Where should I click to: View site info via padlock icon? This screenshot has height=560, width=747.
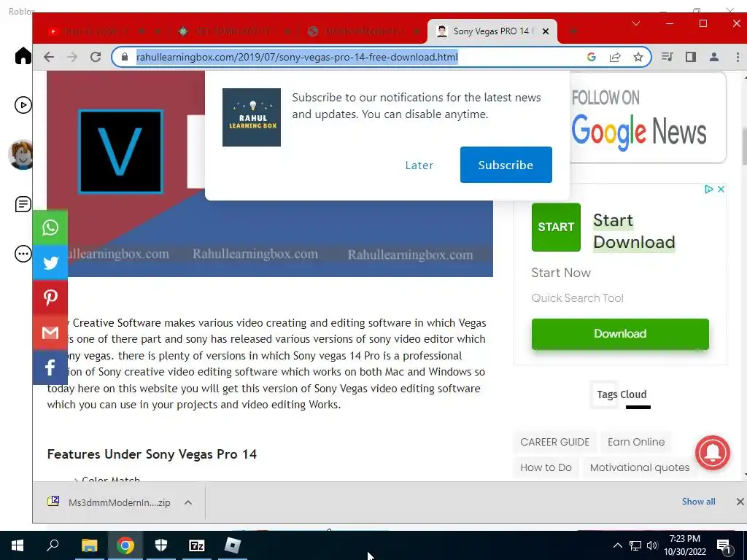125,57
